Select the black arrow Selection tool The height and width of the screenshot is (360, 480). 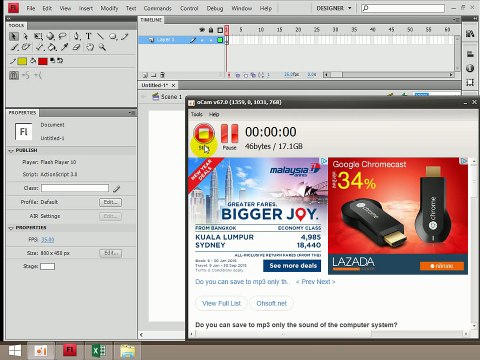point(14,36)
